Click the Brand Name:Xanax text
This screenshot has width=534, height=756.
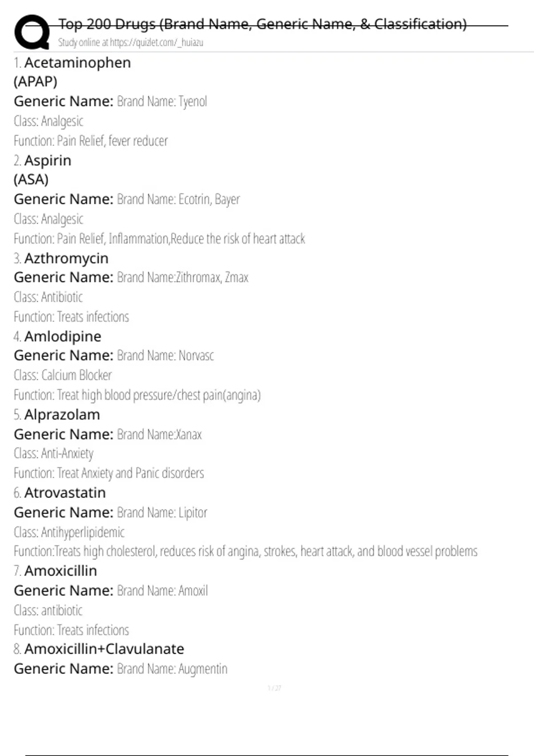point(159,434)
